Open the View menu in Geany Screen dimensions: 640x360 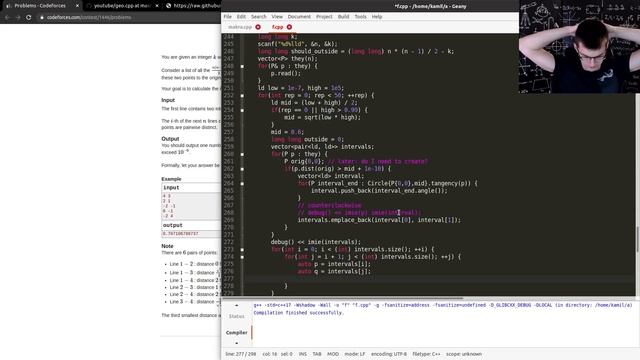pos(277,17)
